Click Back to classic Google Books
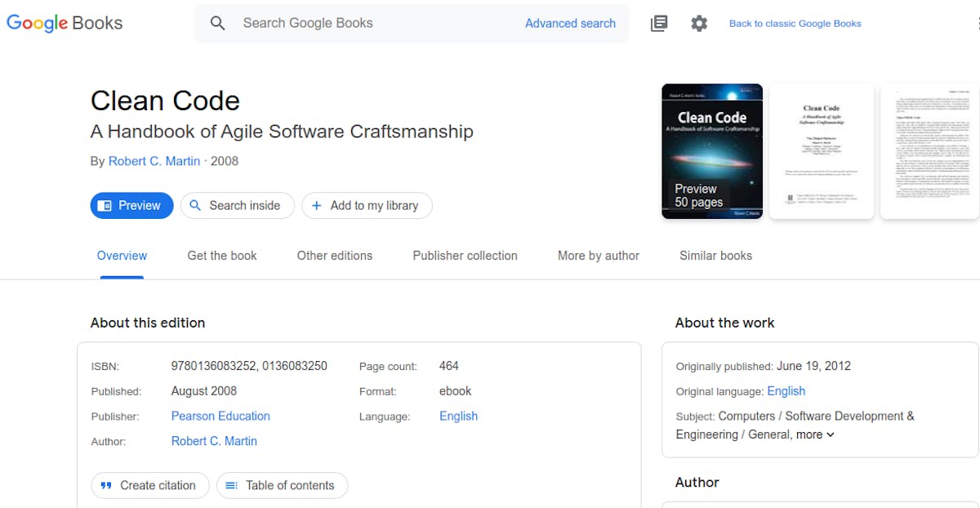The image size is (980, 508). 795,24
